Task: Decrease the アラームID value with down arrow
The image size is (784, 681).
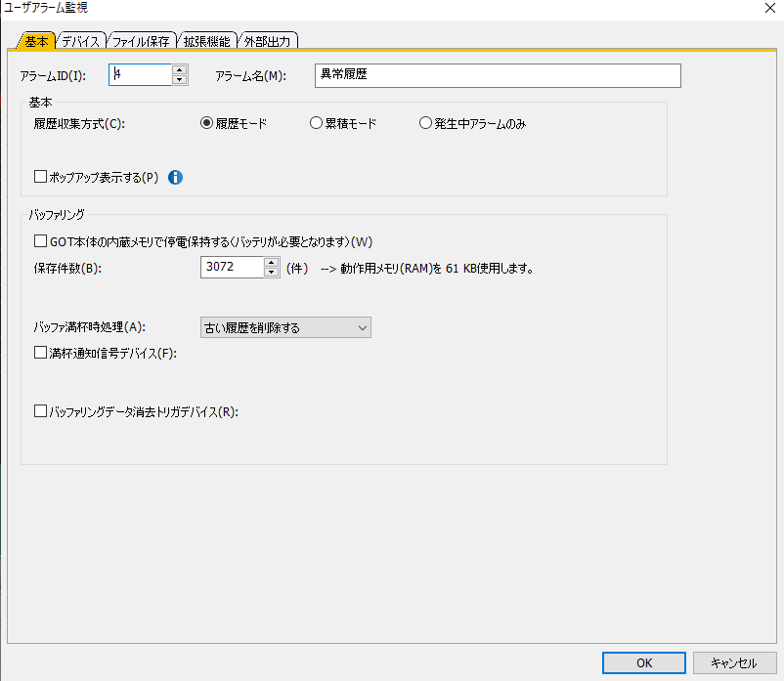Action: [x=180, y=80]
